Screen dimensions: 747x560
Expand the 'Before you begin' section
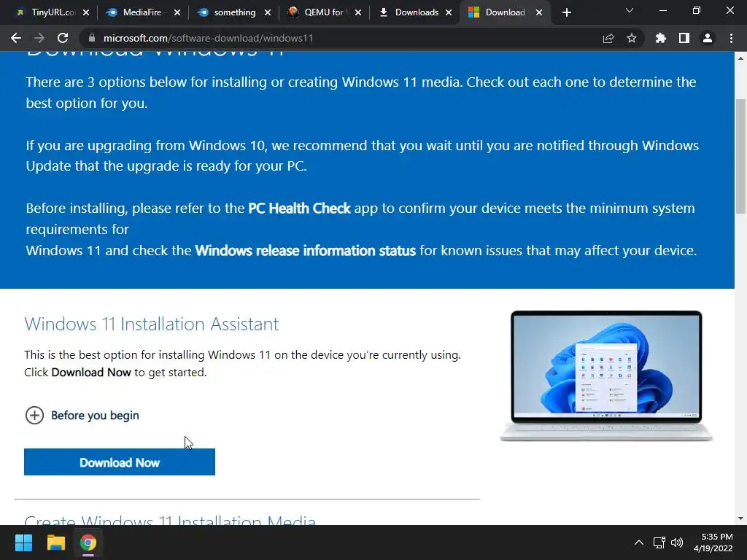tap(82, 415)
